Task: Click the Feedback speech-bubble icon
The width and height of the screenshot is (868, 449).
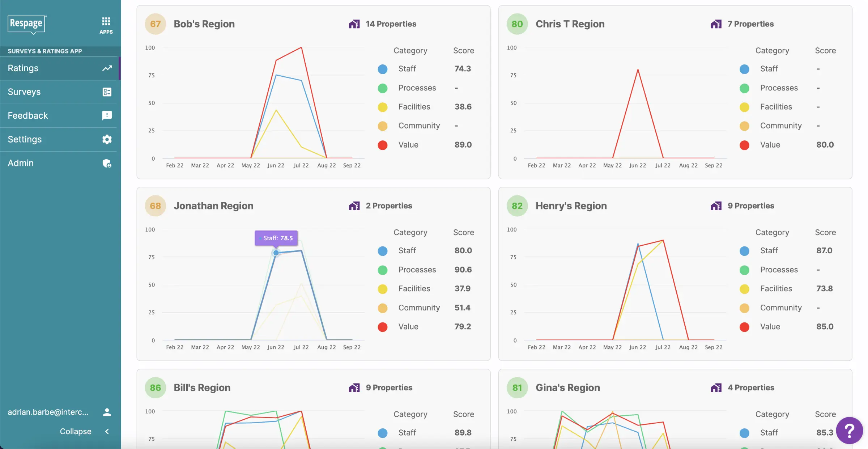Action: [x=107, y=116]
